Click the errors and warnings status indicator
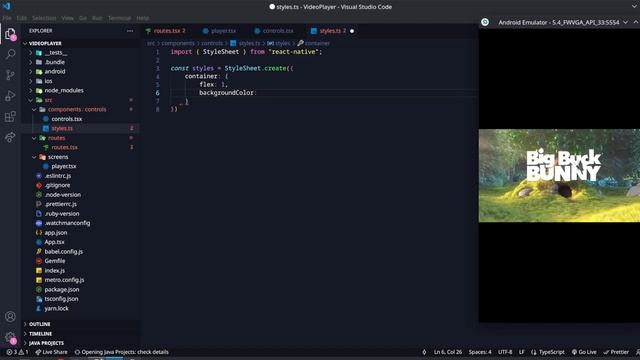640x360 pixels. (17, 352)
